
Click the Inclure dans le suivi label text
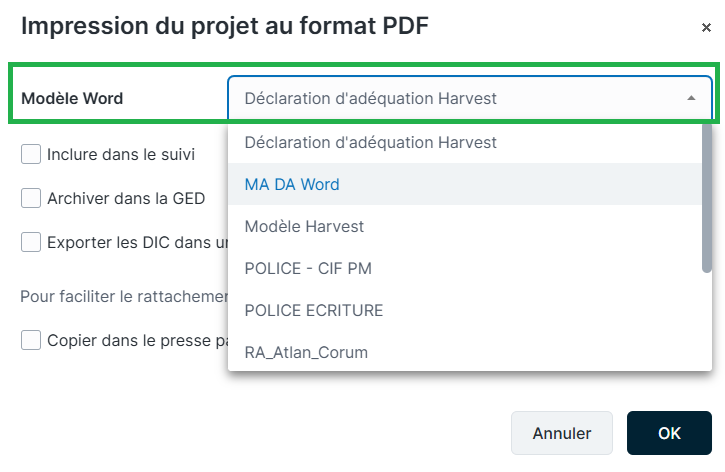pyautogui.click(x=121, y=154)
